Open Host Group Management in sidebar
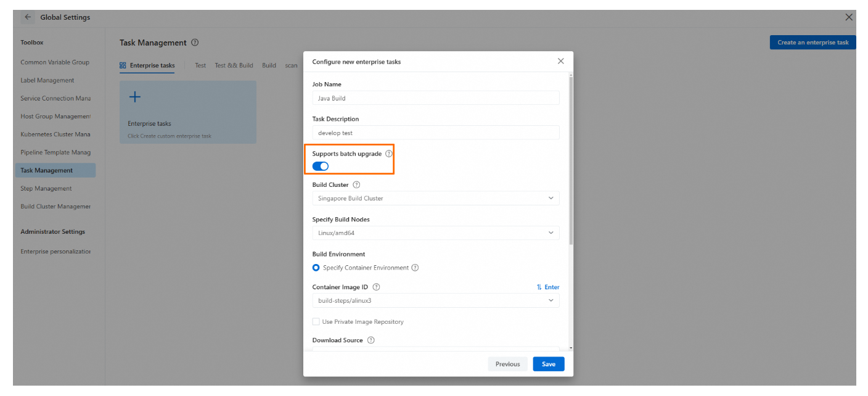The height and width of the screenshot is (396, 868). 55,116
